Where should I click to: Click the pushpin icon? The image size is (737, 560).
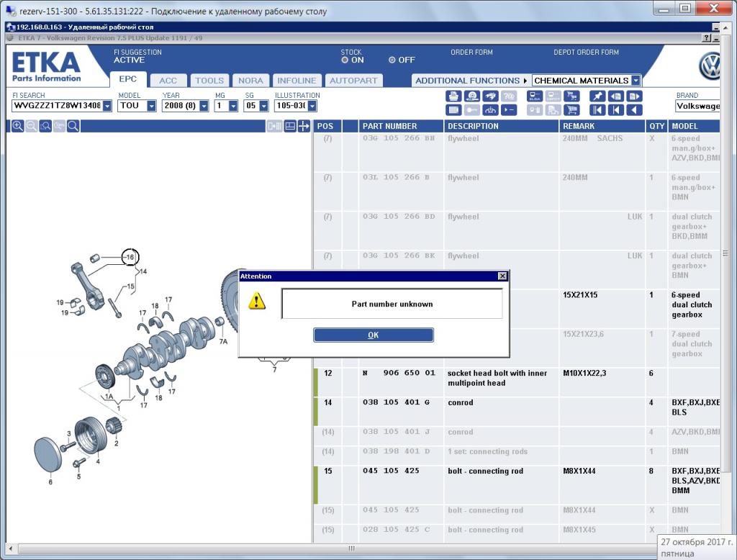pos(597,96)
